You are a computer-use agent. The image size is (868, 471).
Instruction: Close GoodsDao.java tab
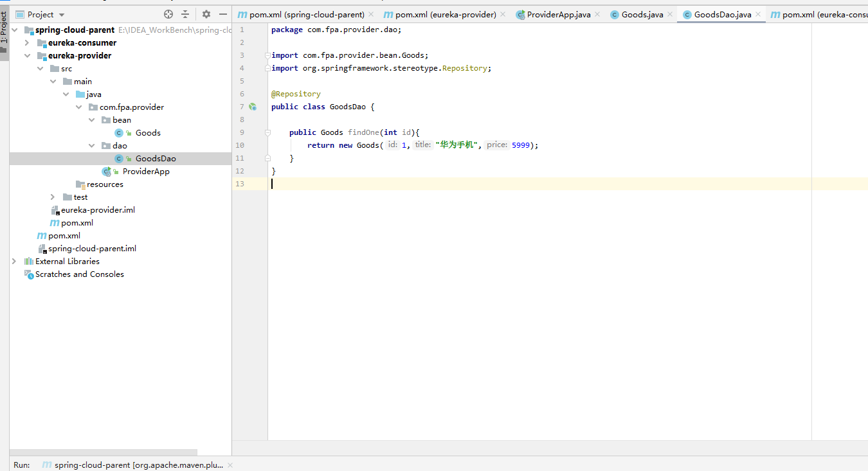coord(757,14)
